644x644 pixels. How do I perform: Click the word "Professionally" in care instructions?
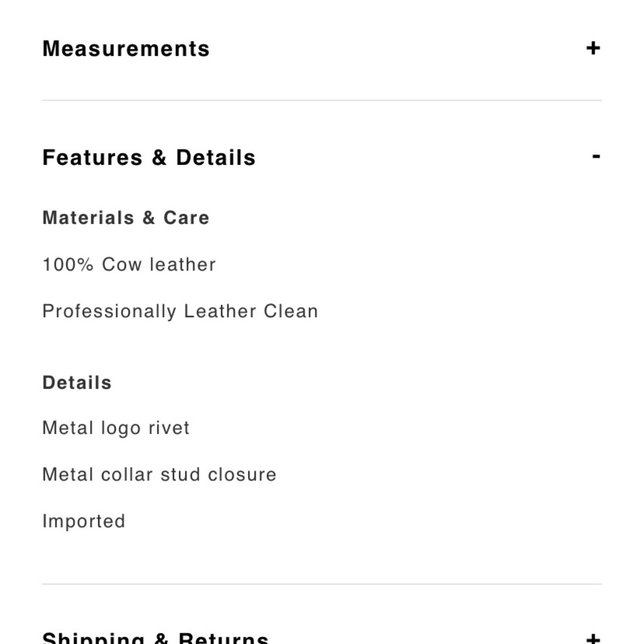(109, 312)
